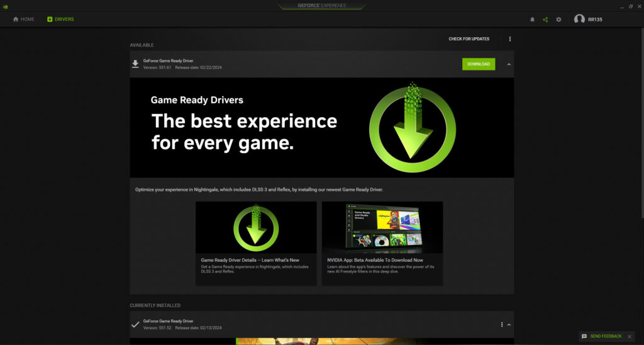This screenshot has height=345, width=644.
Task: Click the download arrow icon beside driver 551.61
Action: tap(135, 64)
